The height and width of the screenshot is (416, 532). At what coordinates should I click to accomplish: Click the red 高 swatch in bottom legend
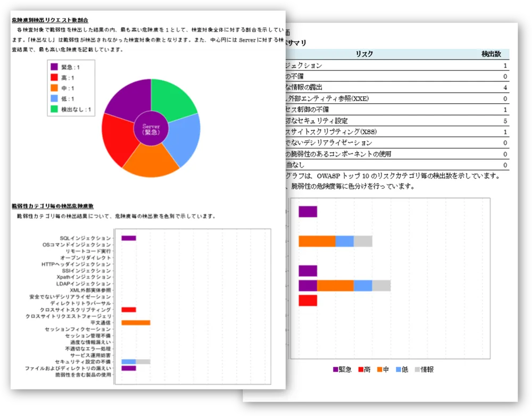[x=361, y=370]
